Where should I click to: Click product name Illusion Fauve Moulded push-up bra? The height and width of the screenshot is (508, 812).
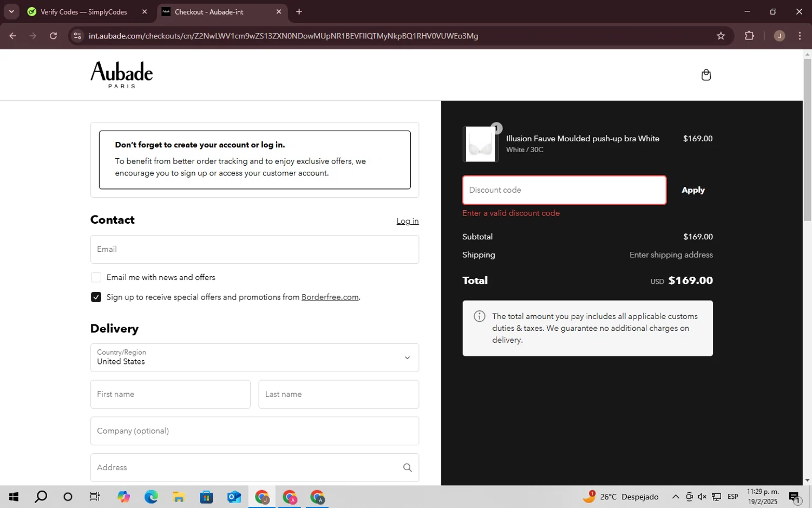(x=582, y=139)
